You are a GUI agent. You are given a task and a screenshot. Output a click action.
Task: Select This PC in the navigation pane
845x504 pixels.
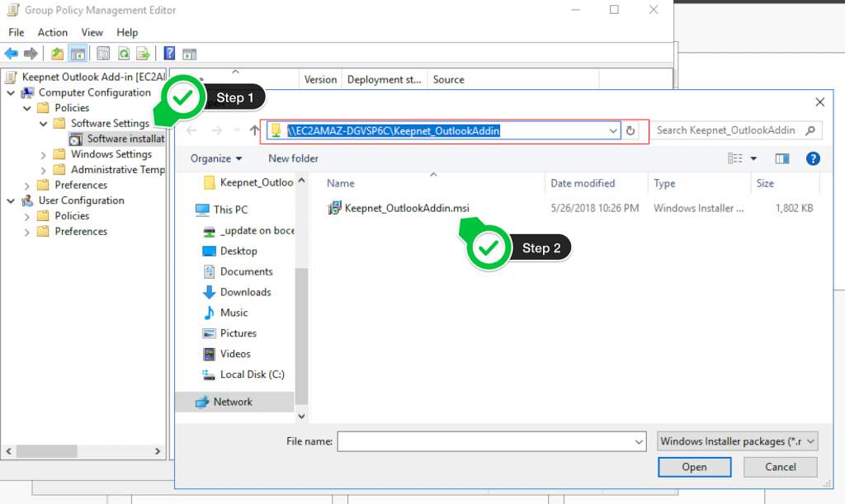pyautogui.click(x=230, y=210)
